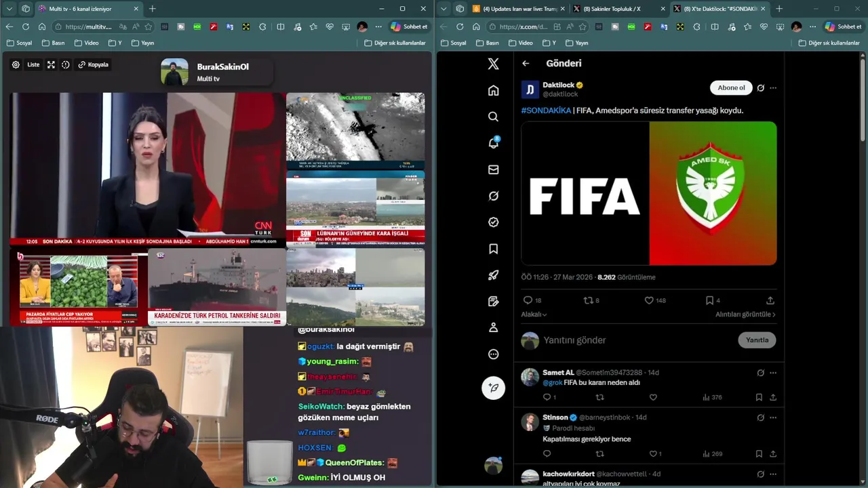Like Samet AL's reply
868x488 pixels.
pos(653,397)
